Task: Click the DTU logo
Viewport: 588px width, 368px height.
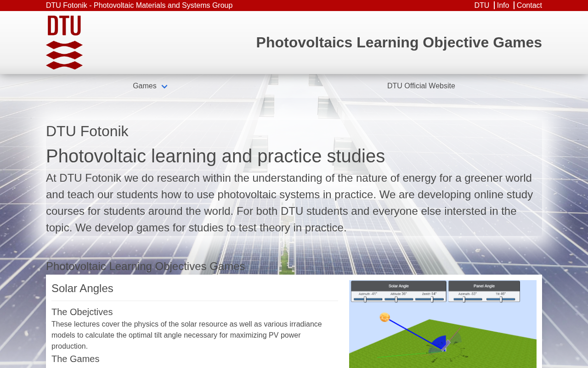Action: pos(64,42)
